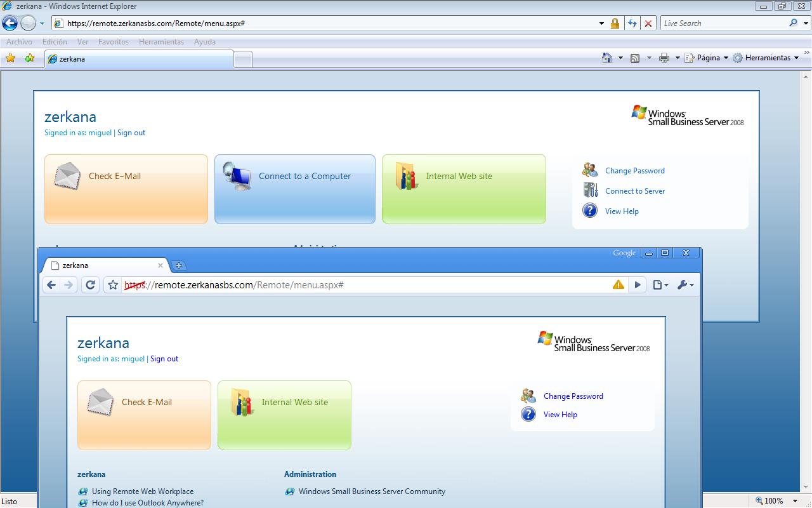The image size is (812, 508).
Task: Open How do I use Outlook Anywhere link
Action: [148, 503]
